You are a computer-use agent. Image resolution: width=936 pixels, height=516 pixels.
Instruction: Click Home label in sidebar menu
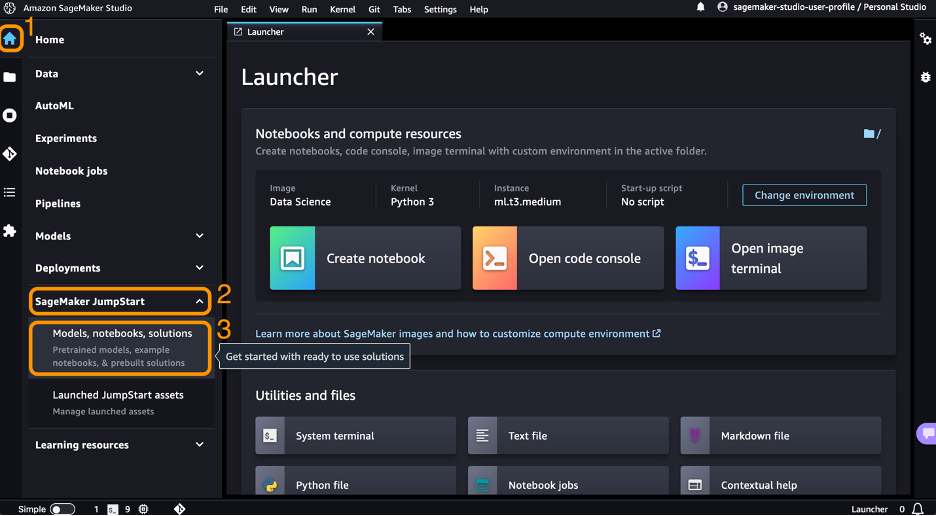50,39
